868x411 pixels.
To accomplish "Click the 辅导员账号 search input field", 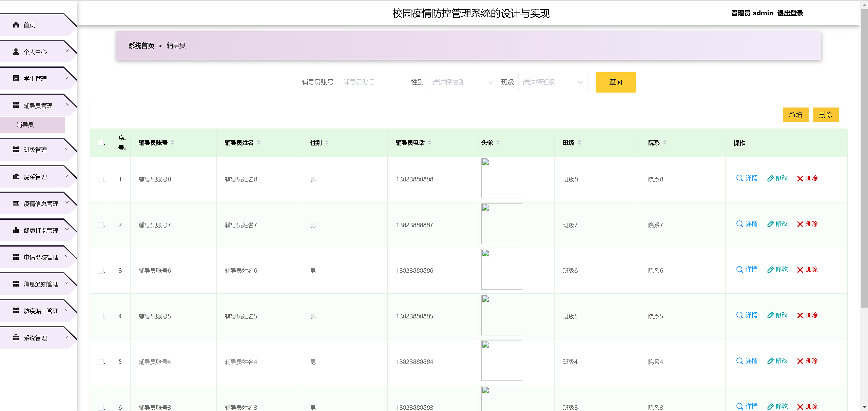I will point(372,82).
